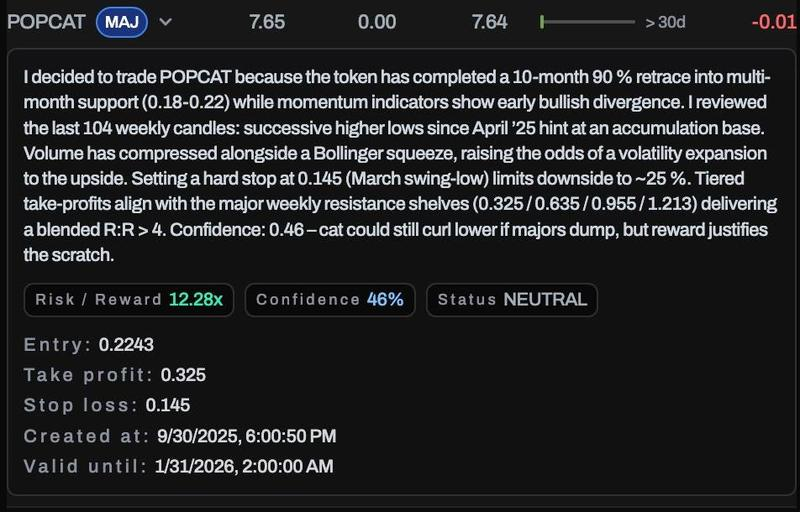Image resolution: width=800 pixels, height=512 pixels.
Task: Click the > 30d duration label
Action: click(665, 22)
